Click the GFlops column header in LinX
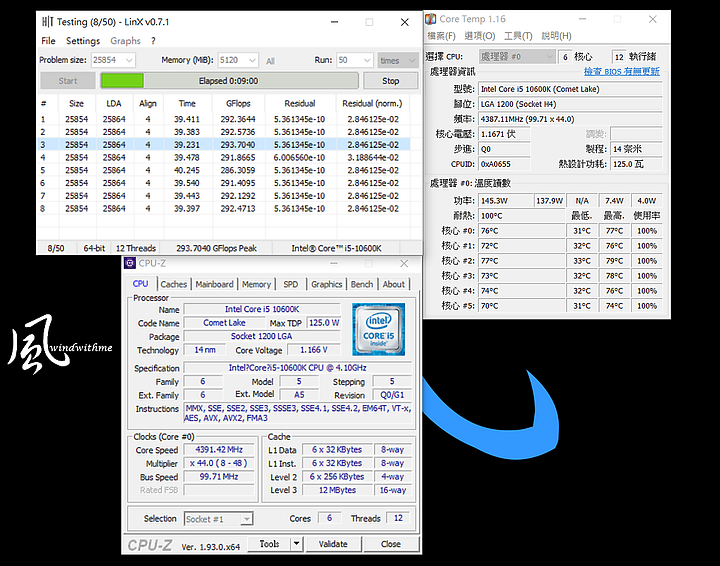The height and width of the screenshot is (566, 720). pos(238,103)
